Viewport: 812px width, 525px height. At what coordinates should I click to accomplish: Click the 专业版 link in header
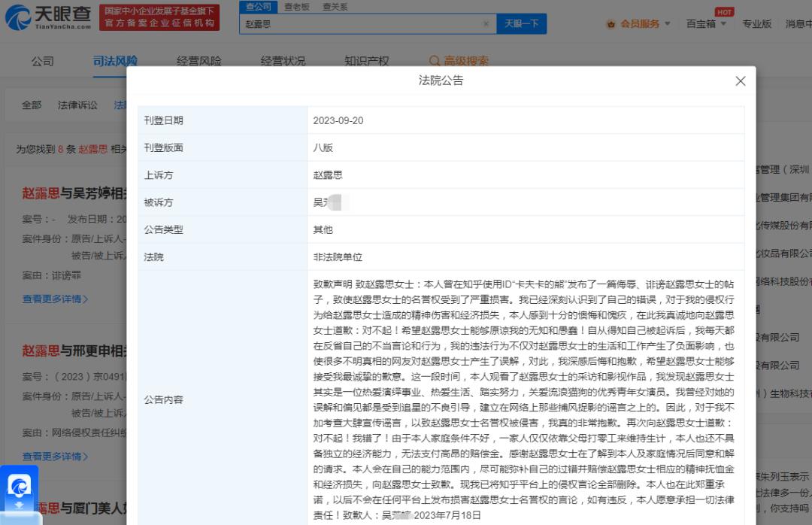[x=756, y=24]
